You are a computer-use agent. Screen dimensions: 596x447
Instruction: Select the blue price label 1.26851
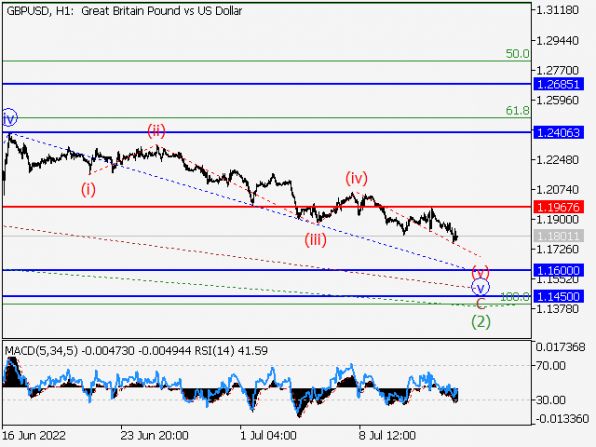pos(558,84)
